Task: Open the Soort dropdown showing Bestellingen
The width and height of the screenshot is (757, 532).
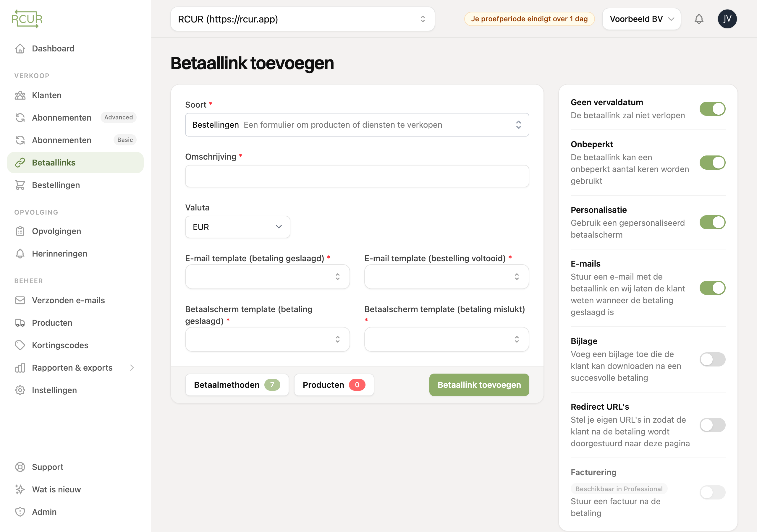Action: click(x=357, y=125)
